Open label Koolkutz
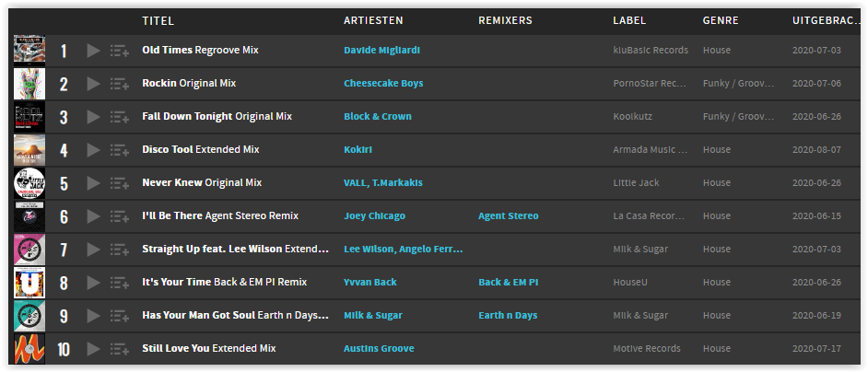868x372 pixels. coord(632,116)
